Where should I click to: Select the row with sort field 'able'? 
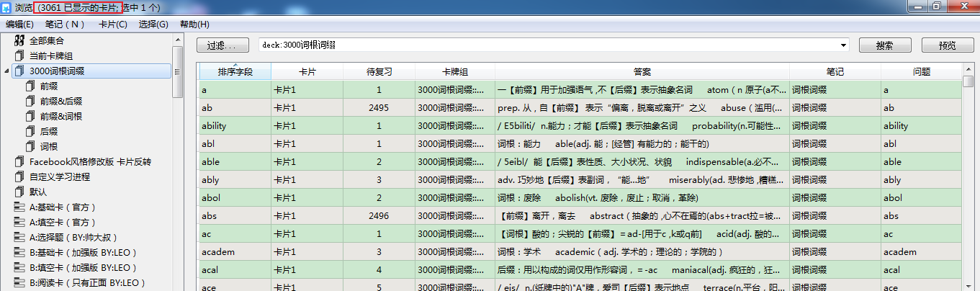point(580,161)
